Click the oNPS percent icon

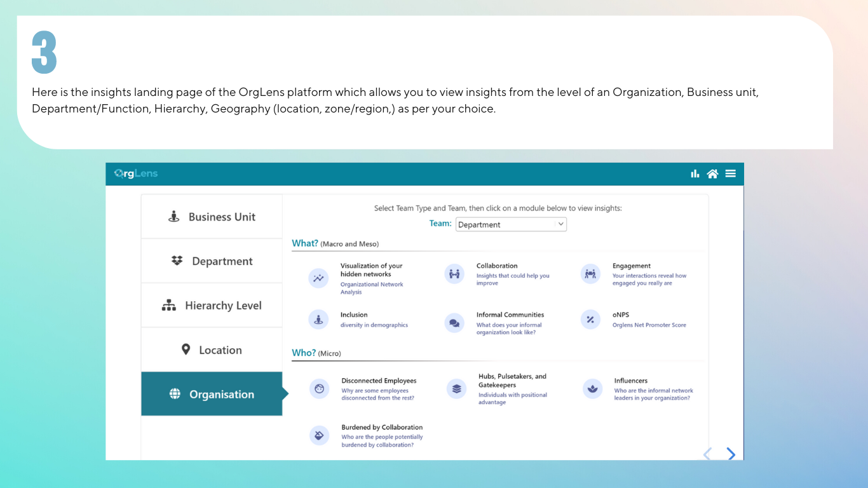tap(590, 320)
